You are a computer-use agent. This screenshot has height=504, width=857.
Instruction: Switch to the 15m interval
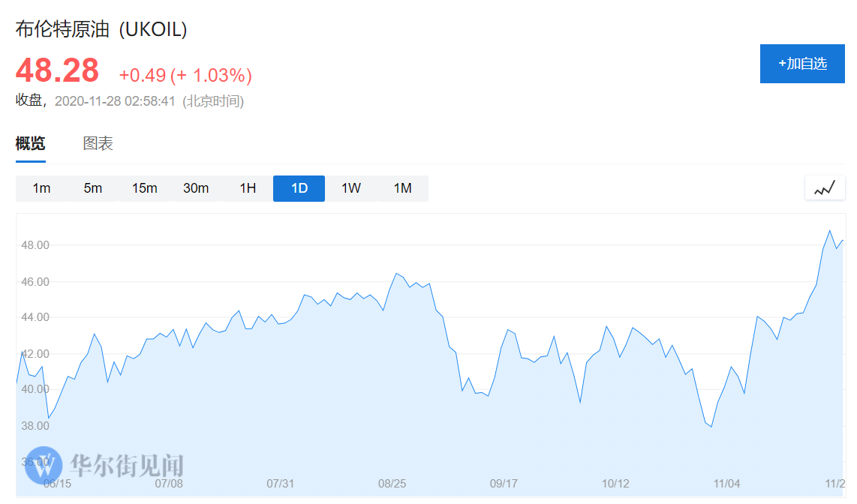point(145,188)
